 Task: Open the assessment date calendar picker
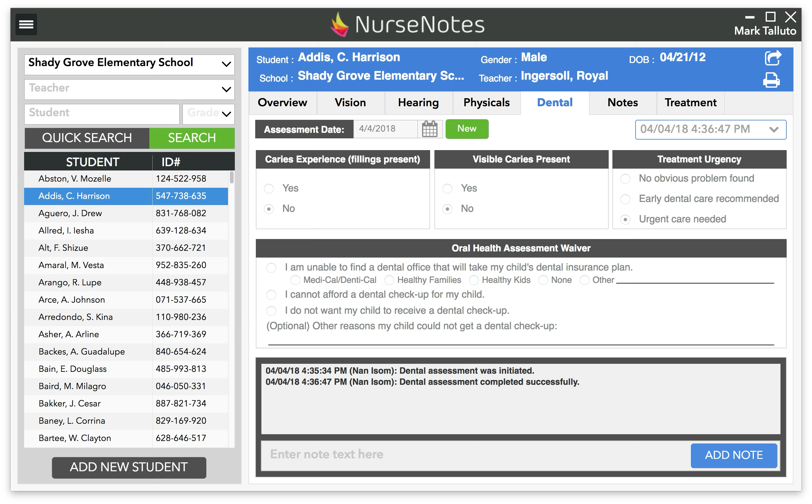[429, 129]
